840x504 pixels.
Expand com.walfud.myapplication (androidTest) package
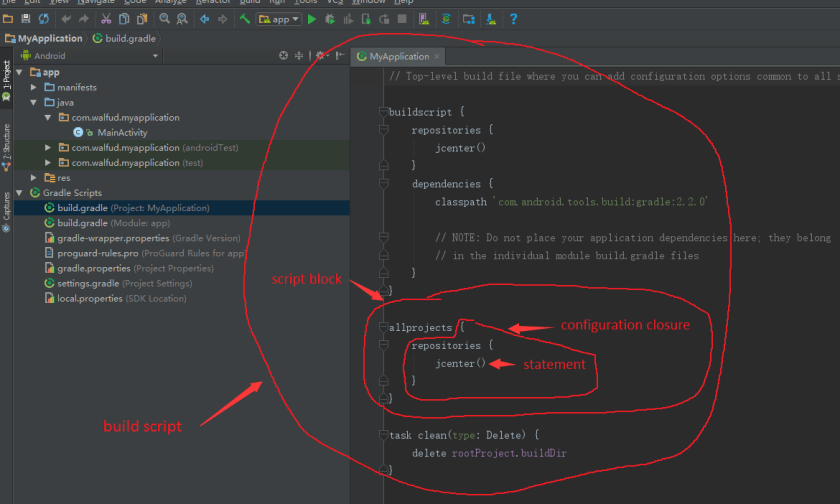pos(48,147)
